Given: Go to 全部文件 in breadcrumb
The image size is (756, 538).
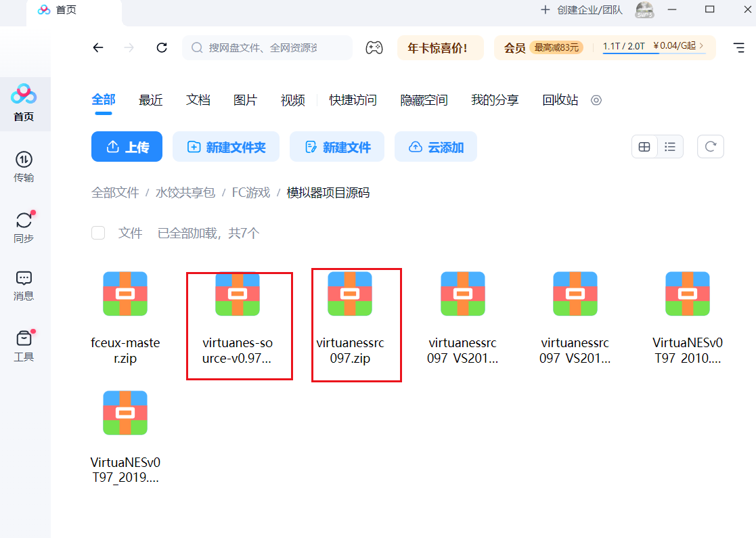Looking at the screenshot, I should (115, 193).
